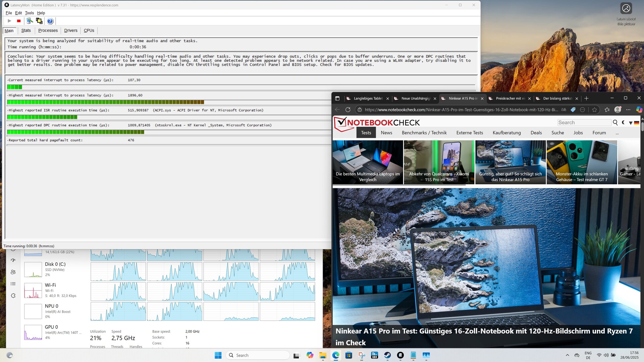Open the Edge Settings and more menu
The width and height of the screenshot is (644, 362).
point(628,110)
